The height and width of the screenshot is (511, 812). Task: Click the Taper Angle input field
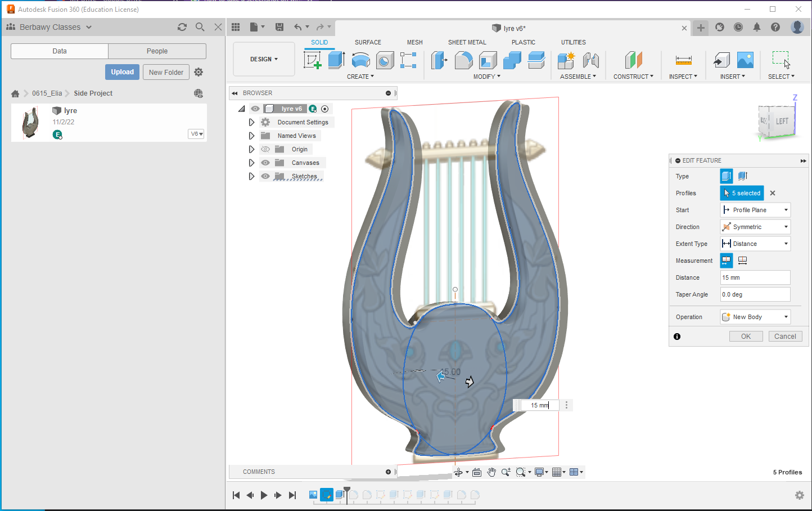755,294
